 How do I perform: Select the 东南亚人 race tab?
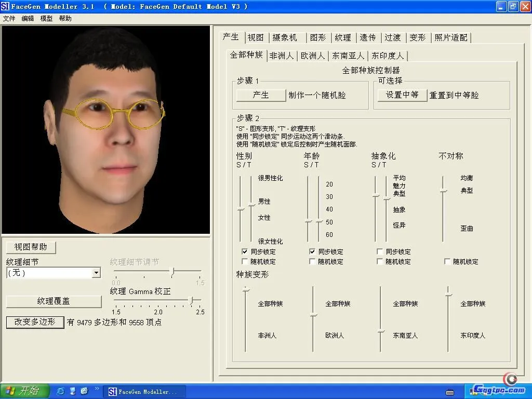point(348,56)
